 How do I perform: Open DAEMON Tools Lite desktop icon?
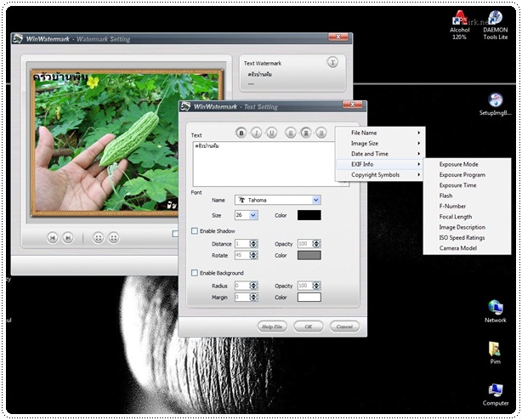pyautogui.click(x=496, y=26)
